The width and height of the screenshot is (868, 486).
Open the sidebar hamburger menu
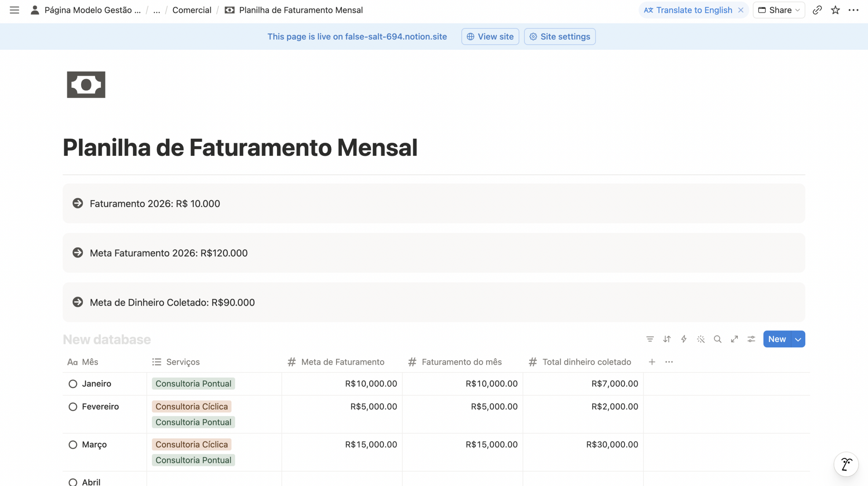[x=14, y=10]
